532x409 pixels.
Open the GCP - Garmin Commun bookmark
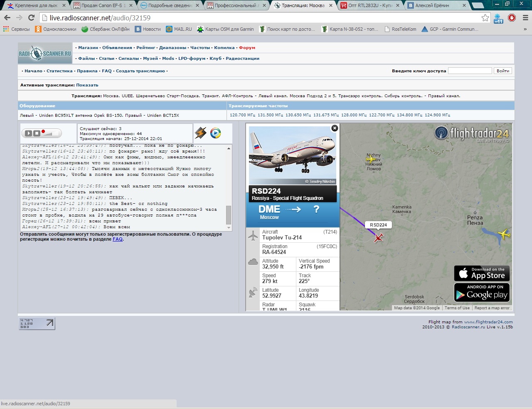point(450,29)
